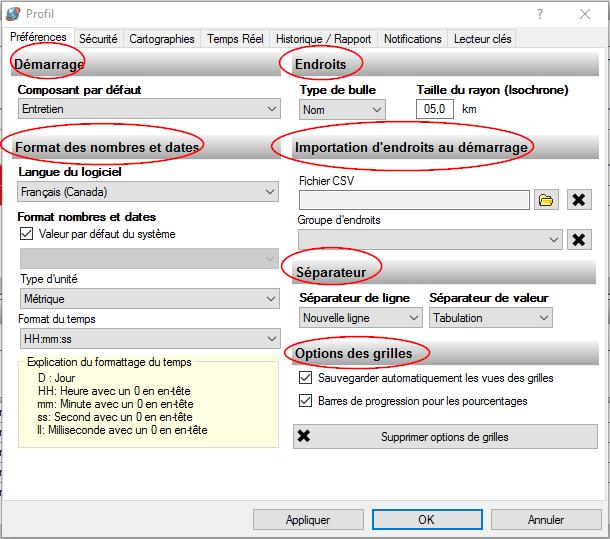Open the Cartographies tab
610x539 pixels.
pos(162,39)
